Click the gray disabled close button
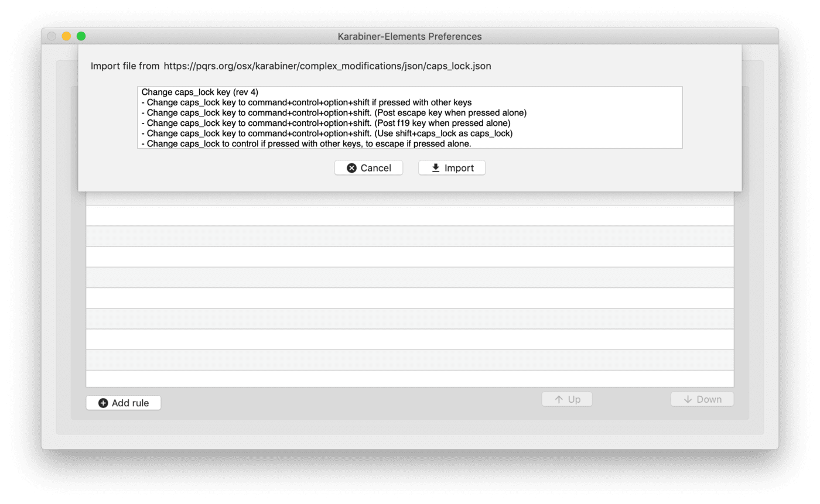 52,36
